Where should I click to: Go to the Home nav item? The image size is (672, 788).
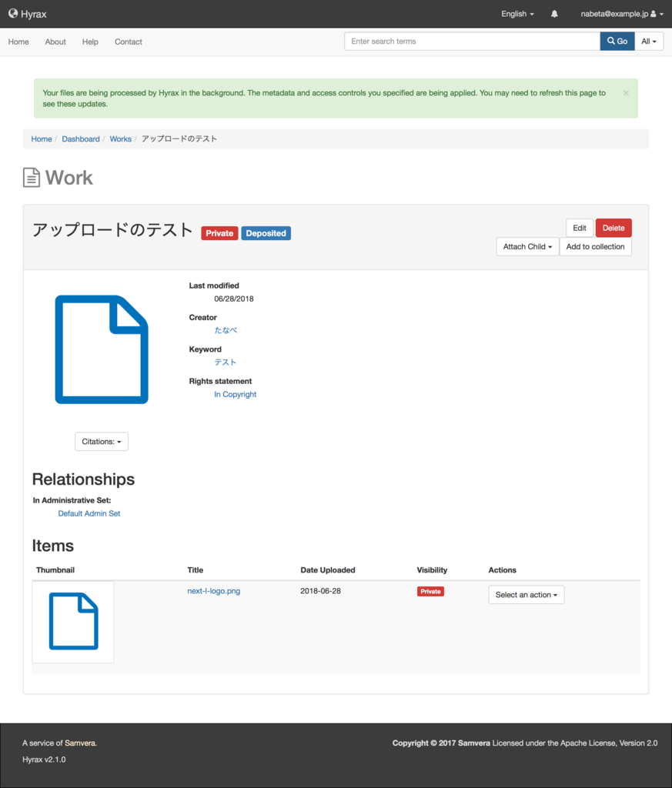(18, 42)
